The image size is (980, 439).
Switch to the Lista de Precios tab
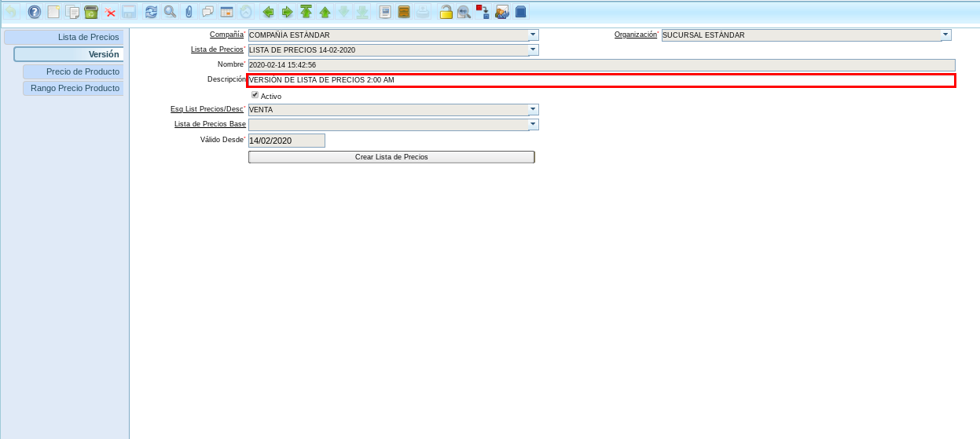64,37
